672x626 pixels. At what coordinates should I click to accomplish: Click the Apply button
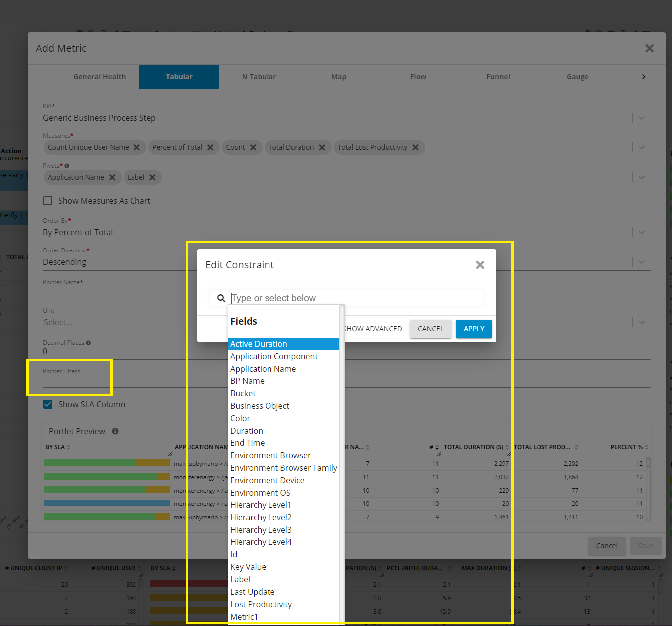click(x=474, y=329)
